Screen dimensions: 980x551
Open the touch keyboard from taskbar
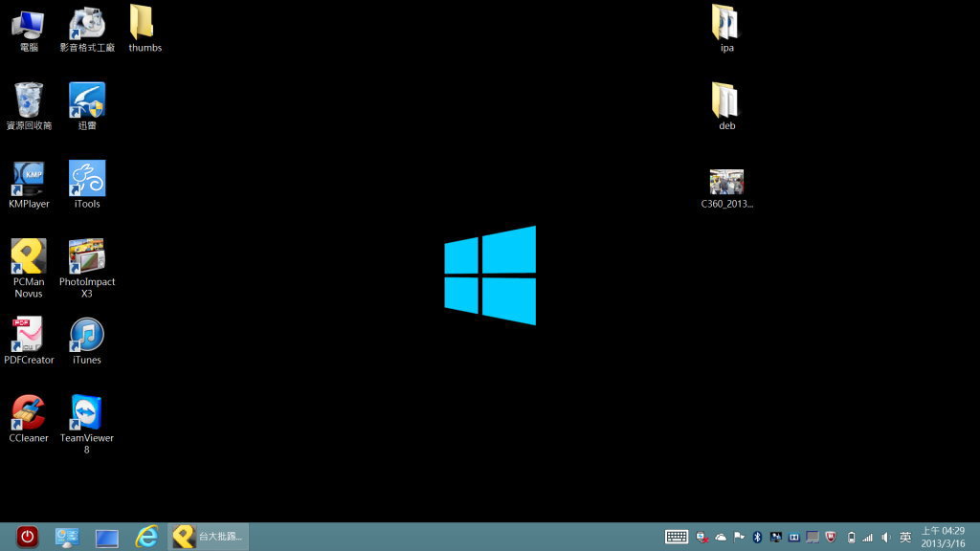(677, 537)
